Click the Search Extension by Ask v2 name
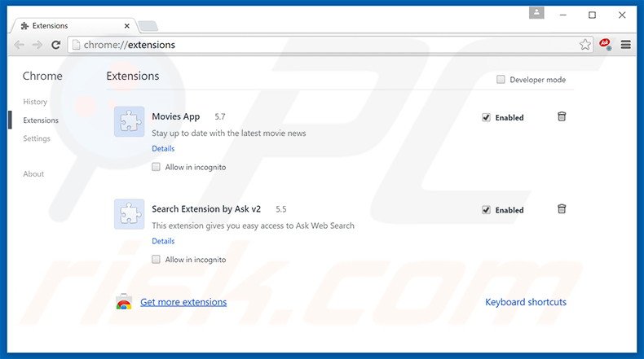 tap(206, 209)
